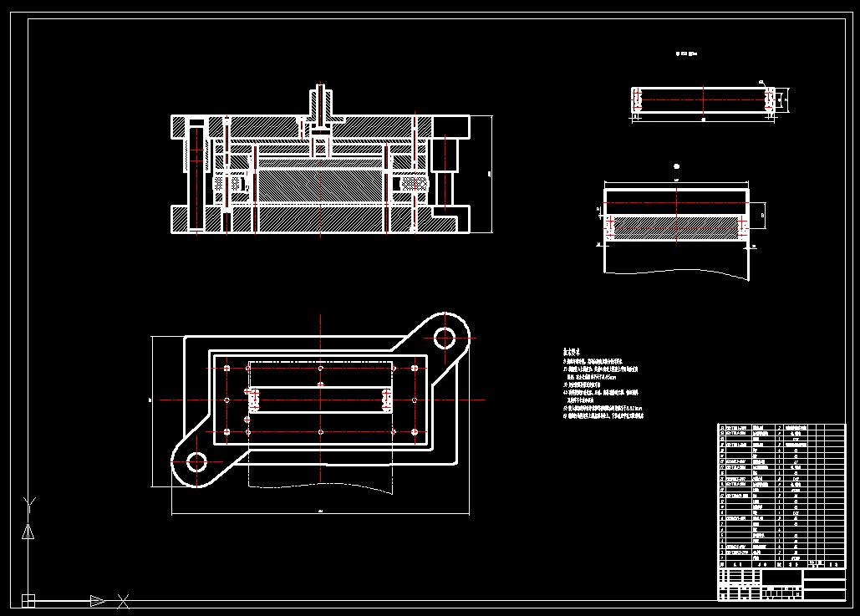This screenshot has height=616, width=860.
Task: Select the parts list table
Action: [781, 496]
